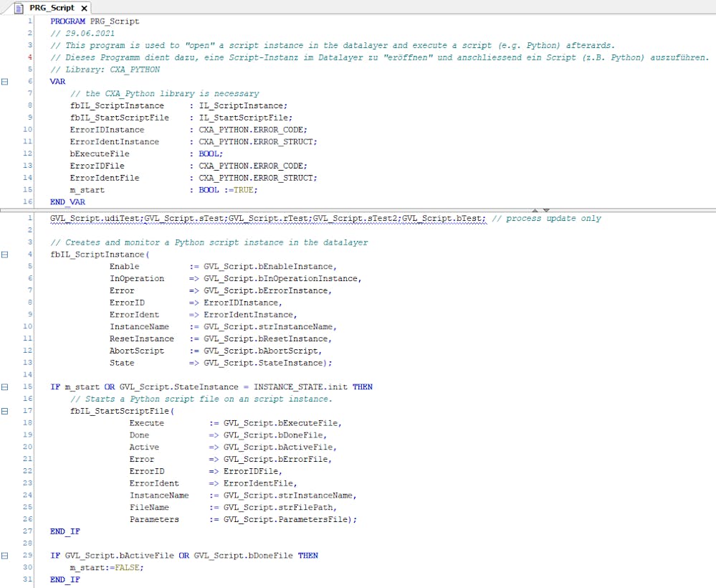The height and width of the screenshot is (588, 716).
Task: Click the down arrow on the pane splitter
Action: pos(546,210)
